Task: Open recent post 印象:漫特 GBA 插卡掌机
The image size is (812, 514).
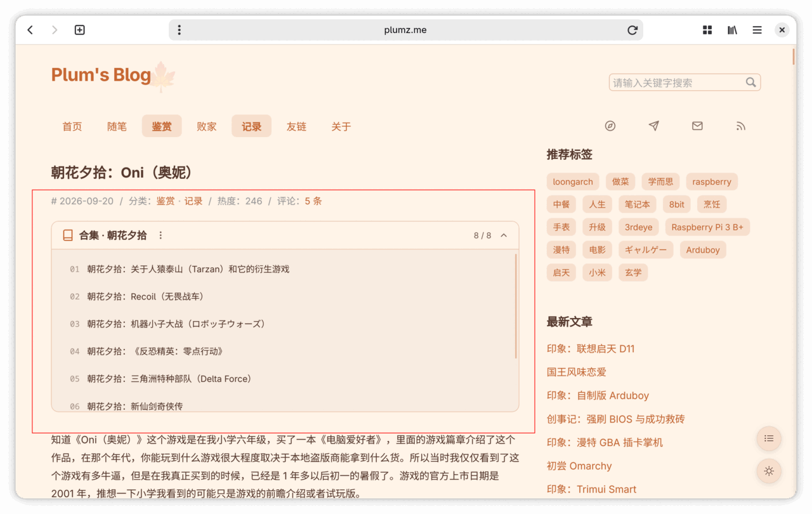Action: [x=605, y=442]
